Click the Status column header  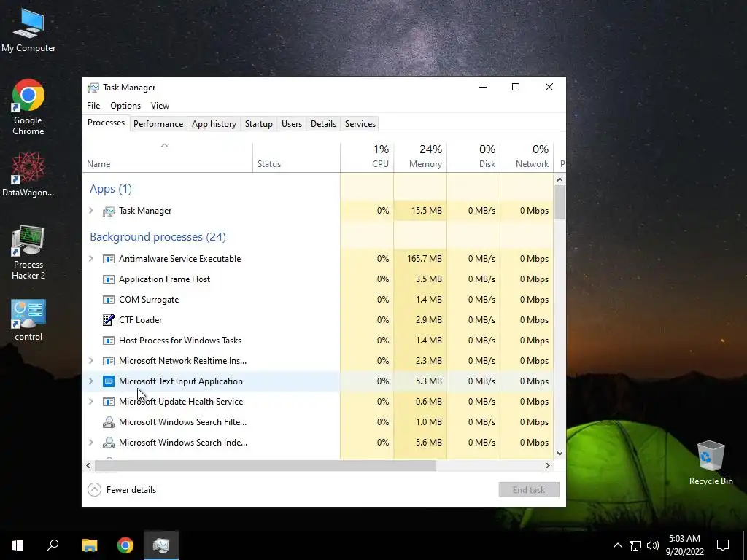coord(296,157)
